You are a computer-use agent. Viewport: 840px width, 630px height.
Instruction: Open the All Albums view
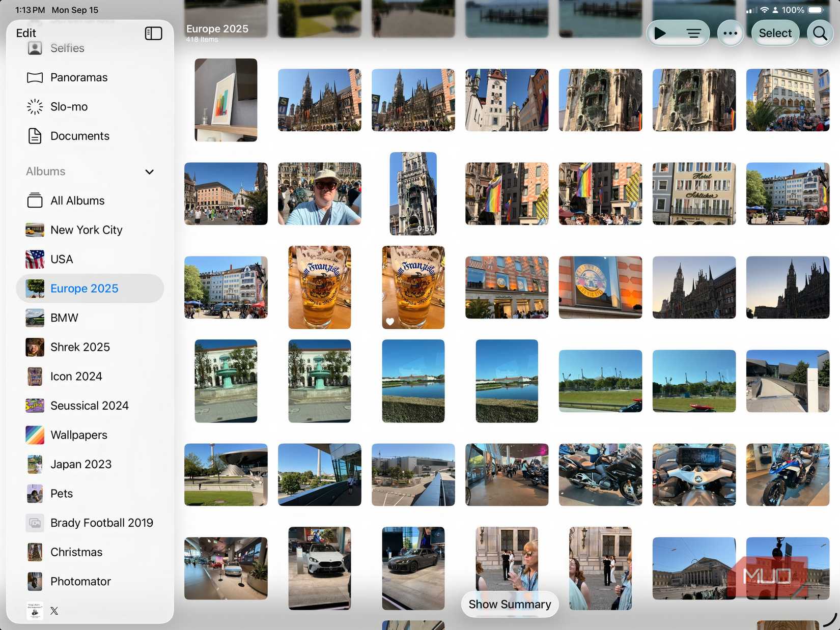coord(77,201)
